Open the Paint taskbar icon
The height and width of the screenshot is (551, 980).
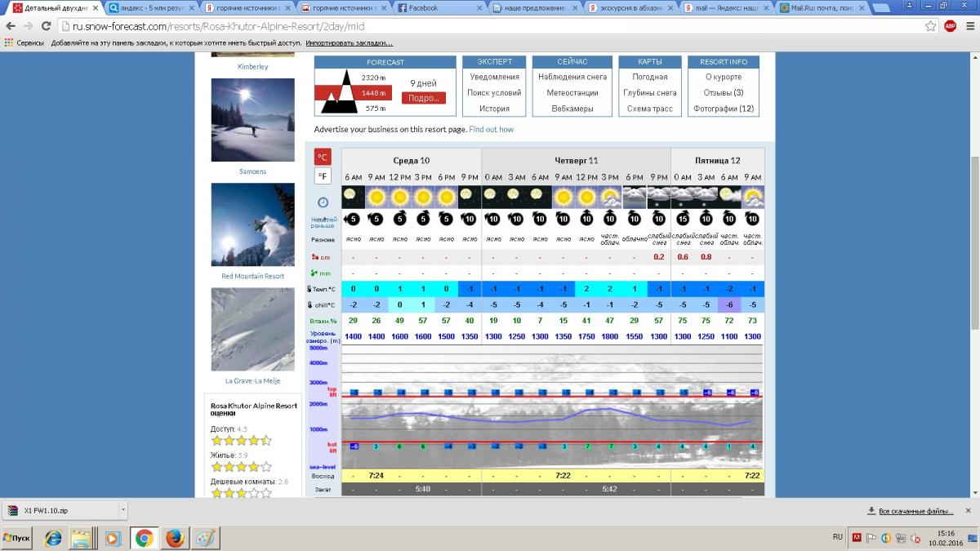(x=205, y=538)
